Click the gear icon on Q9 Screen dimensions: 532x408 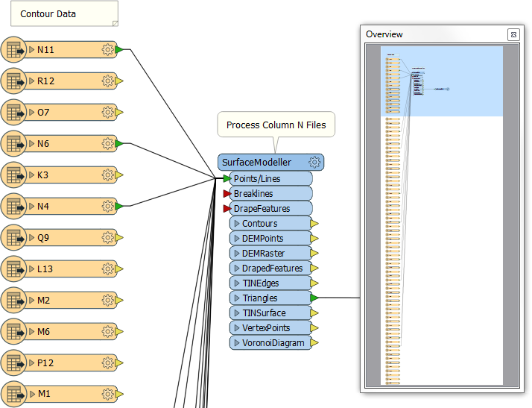107,237
